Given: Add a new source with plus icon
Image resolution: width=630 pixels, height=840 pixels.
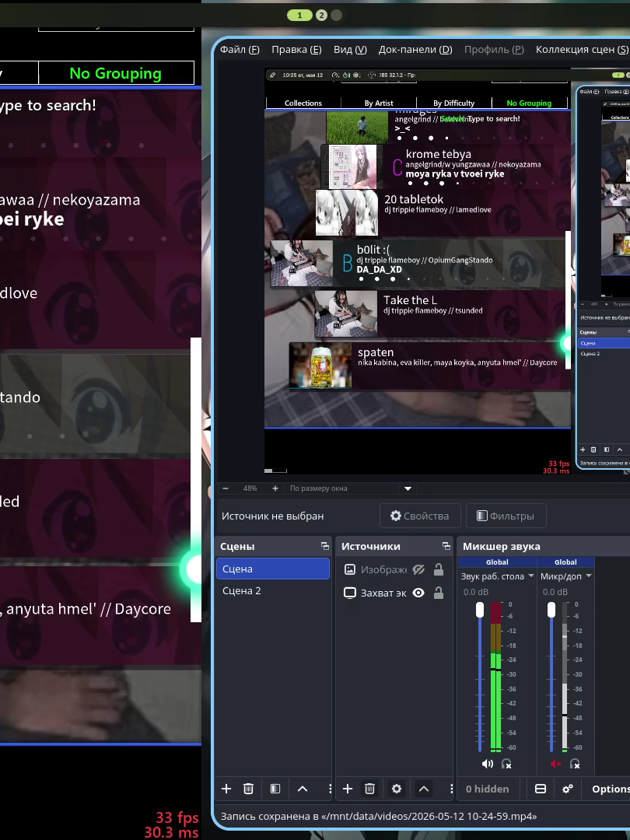Looking at the screenshot, I should (x=348, y=789).
